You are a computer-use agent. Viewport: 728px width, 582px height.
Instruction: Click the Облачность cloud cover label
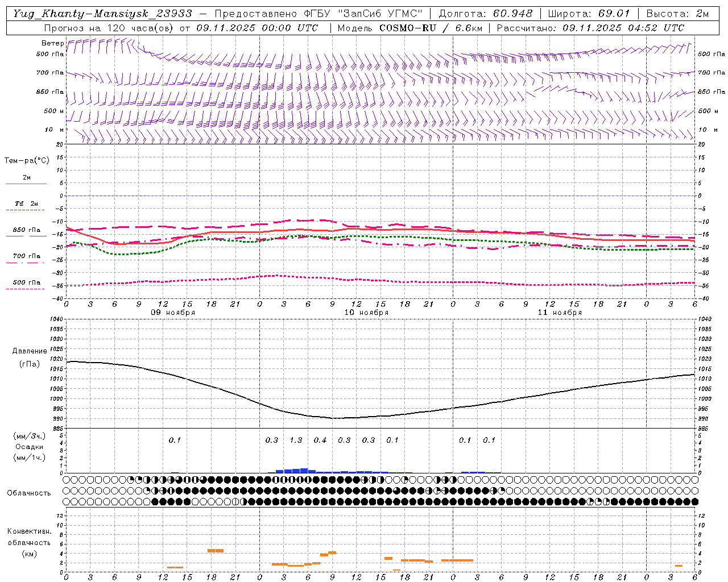(x=29, y=493)
